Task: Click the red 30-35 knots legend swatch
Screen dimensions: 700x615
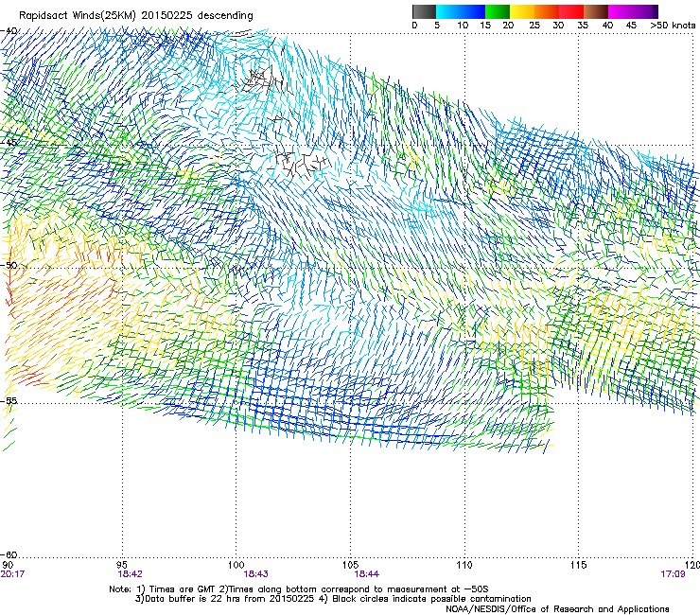Action: click(571, 11)
